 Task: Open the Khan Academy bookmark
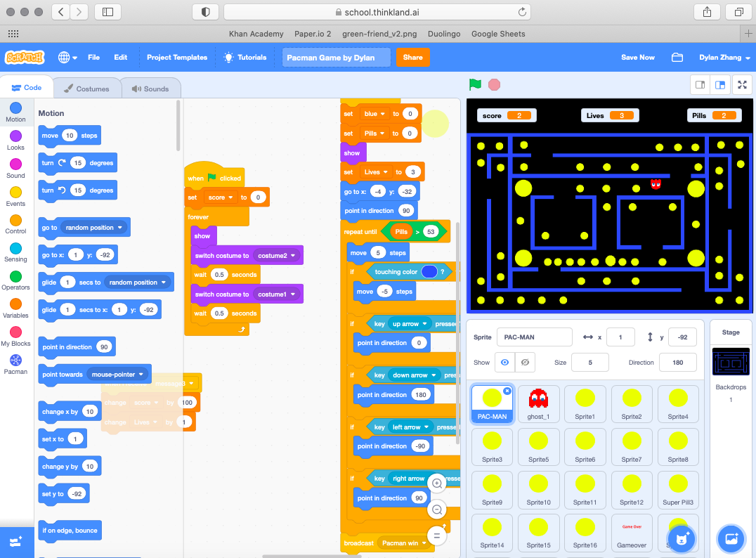[x=256, y=34]
